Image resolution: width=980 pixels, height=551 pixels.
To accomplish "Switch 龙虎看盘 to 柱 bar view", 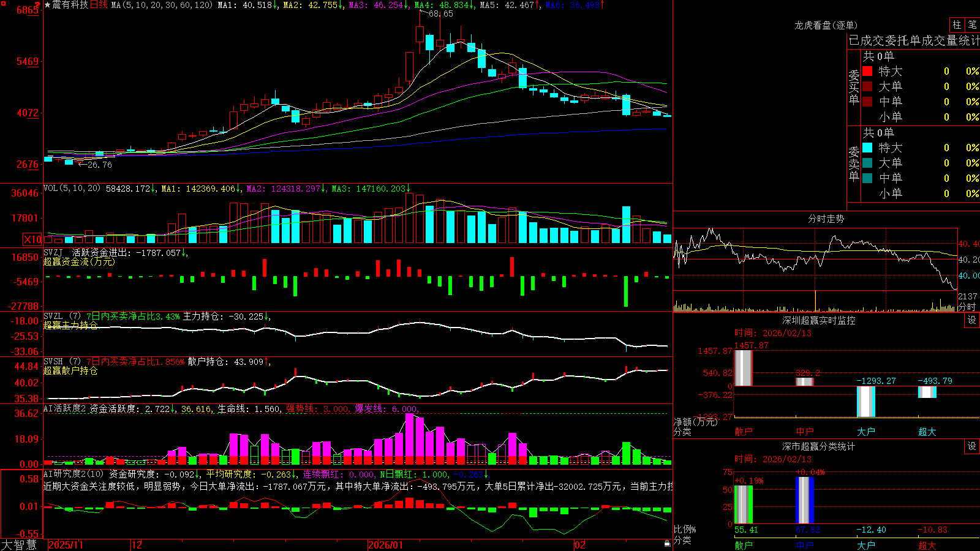I will click(x=957, y=24).
